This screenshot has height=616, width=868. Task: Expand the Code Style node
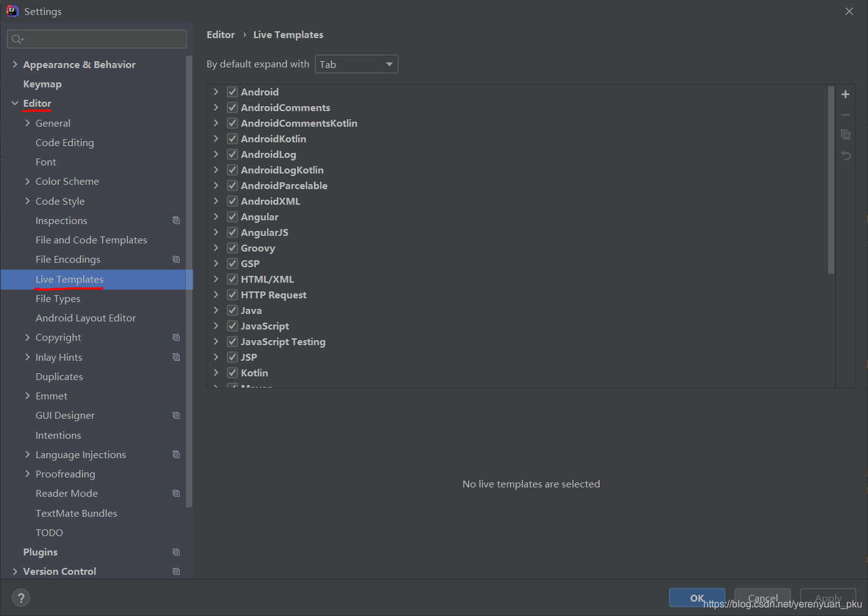[27, 201]
